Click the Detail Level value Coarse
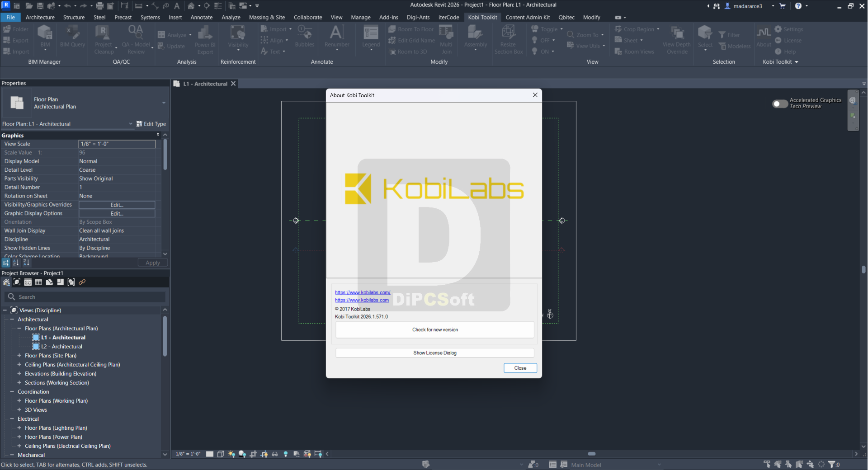868x470 pixels. pyautogui.click(x=87, y=170)
